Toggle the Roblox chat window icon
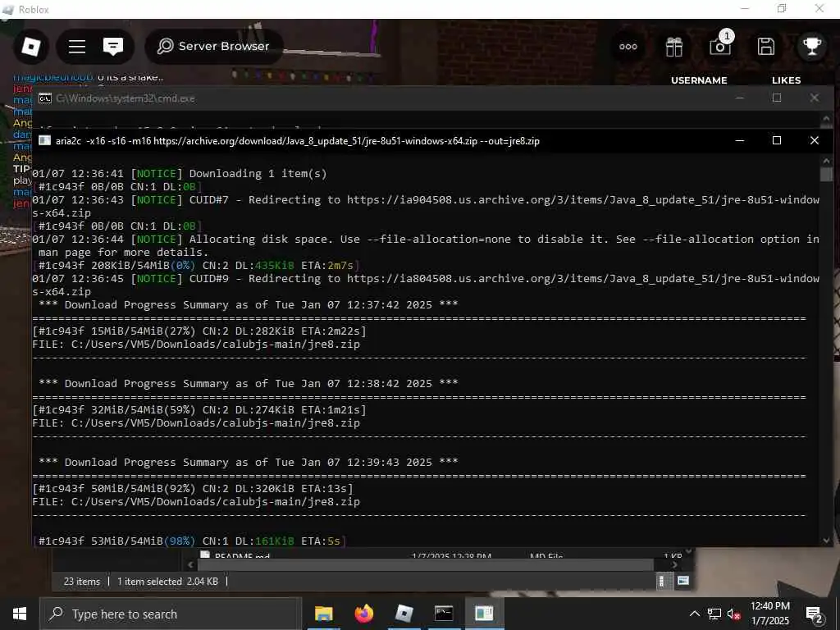840x630 pixels. (x=113, y=47)
